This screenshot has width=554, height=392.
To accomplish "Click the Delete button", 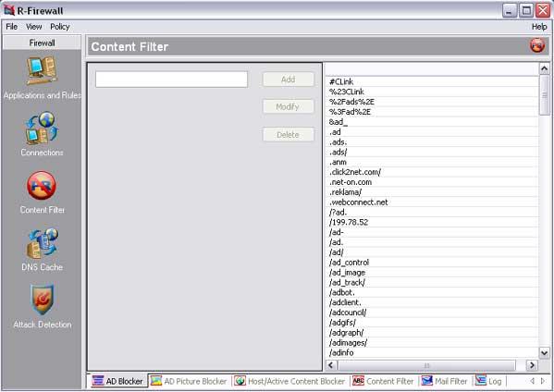I will coord(289,135).
